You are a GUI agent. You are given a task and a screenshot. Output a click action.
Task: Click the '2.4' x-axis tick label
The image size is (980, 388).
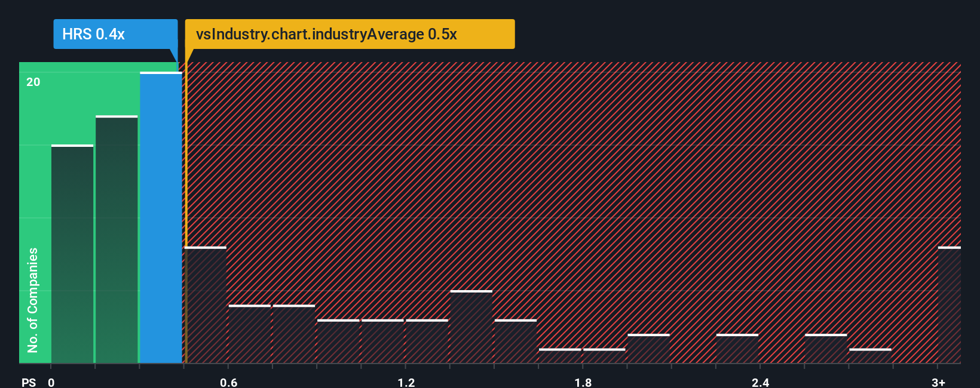point(760,382)
